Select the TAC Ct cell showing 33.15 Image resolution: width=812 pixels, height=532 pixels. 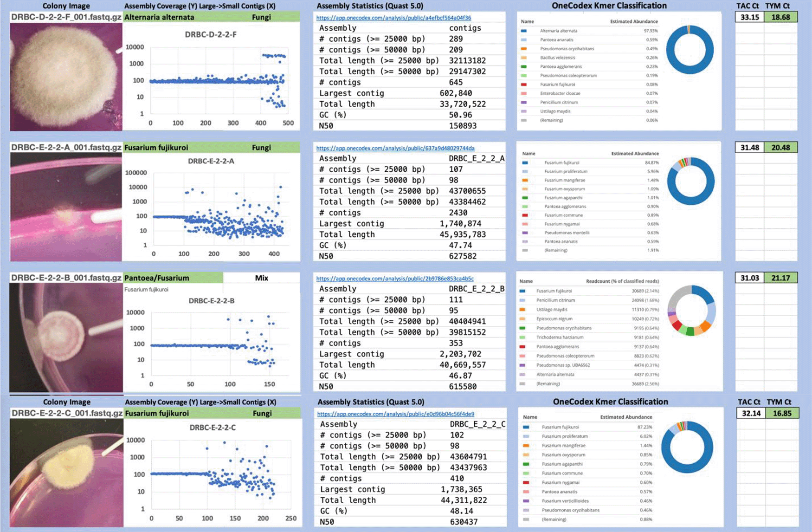tap(749, 17)
